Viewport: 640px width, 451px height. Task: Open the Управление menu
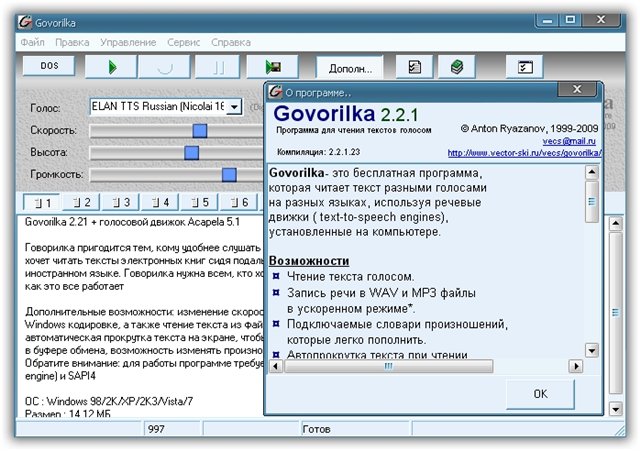(x=128, y=42)
